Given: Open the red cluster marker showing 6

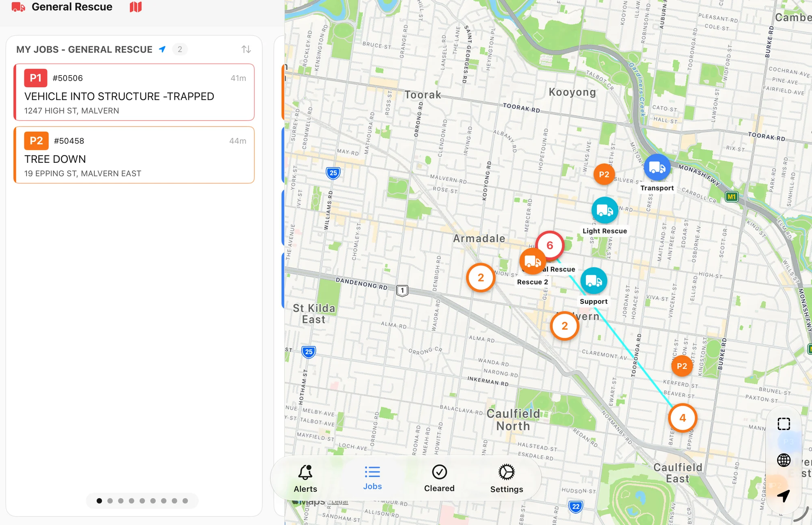Looking at the screenshot, I should [x=550, y=245].
